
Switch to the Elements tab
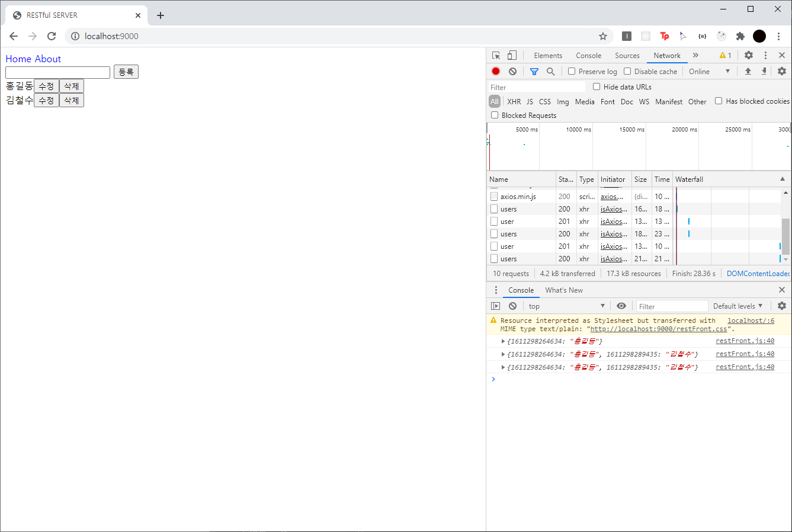pyautogui.click(x=548, y=56)
